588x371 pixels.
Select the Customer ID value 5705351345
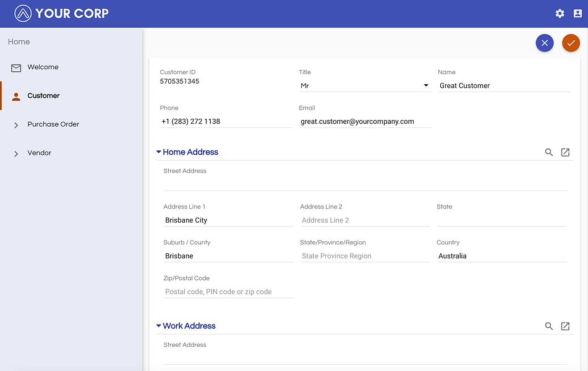[179, 82]
